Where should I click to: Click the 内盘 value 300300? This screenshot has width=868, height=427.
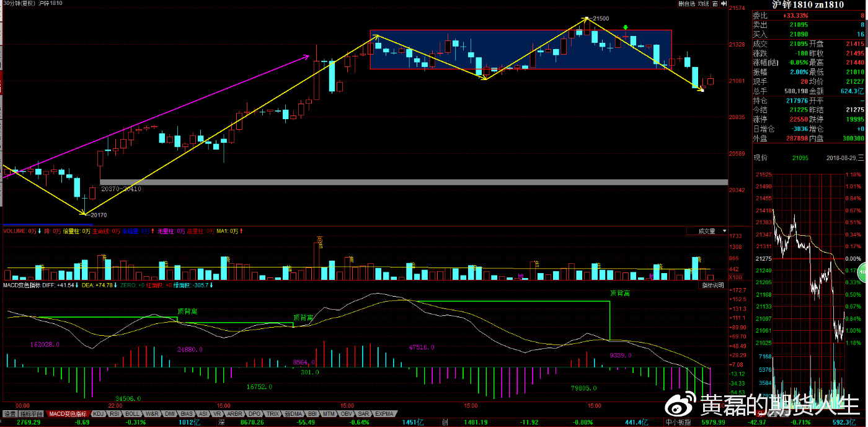tap(854, 138)
